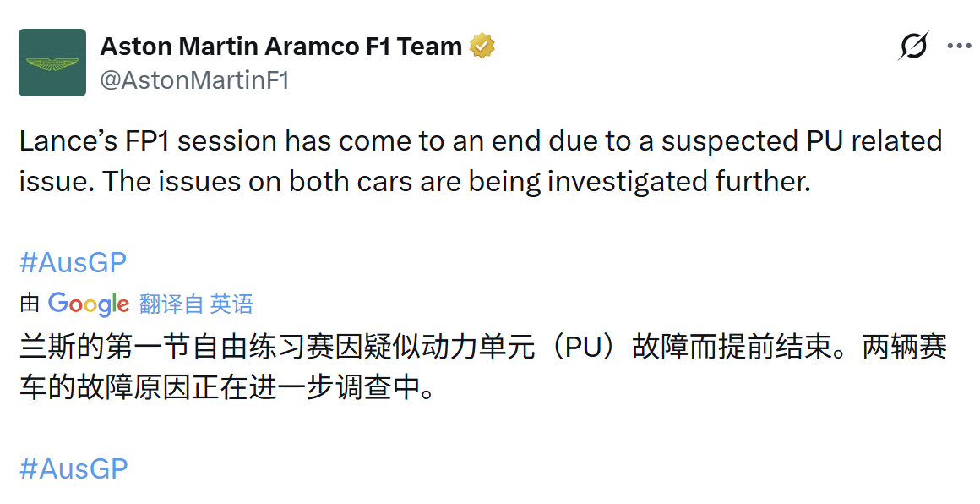The width and height of the screenshot is (980, 504).
Task: Open the #AusGP hashtag in English text
Action: click(72, 262)
